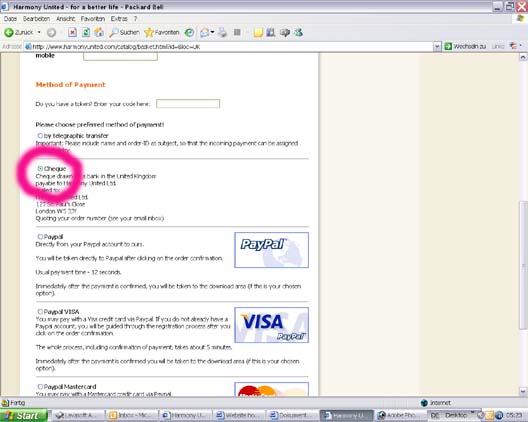The height and width of the screenshot is (422, 528).
Task: Select the Paypal VISA radio button
Action: 40,312
